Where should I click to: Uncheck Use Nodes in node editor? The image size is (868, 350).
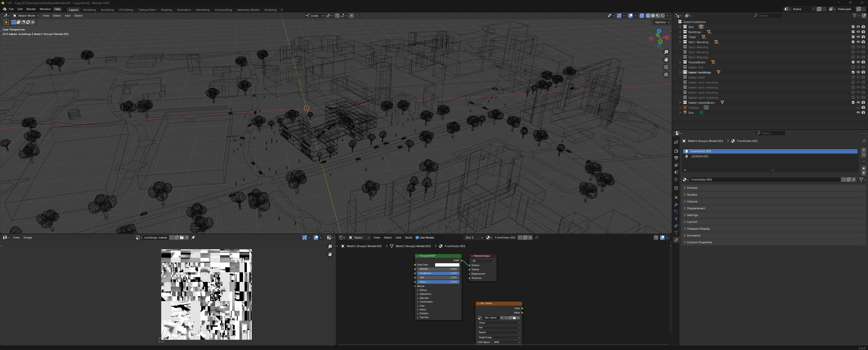click(417, 238)
